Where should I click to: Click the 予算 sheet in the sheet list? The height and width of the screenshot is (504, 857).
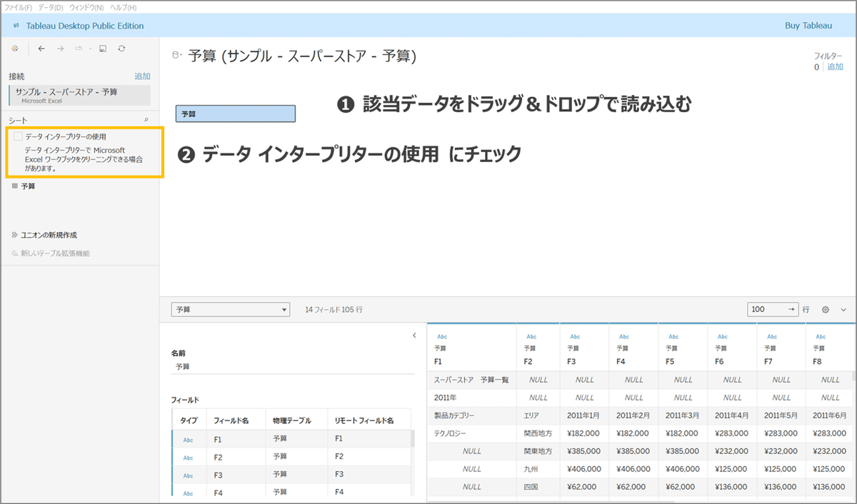[28, 186]
